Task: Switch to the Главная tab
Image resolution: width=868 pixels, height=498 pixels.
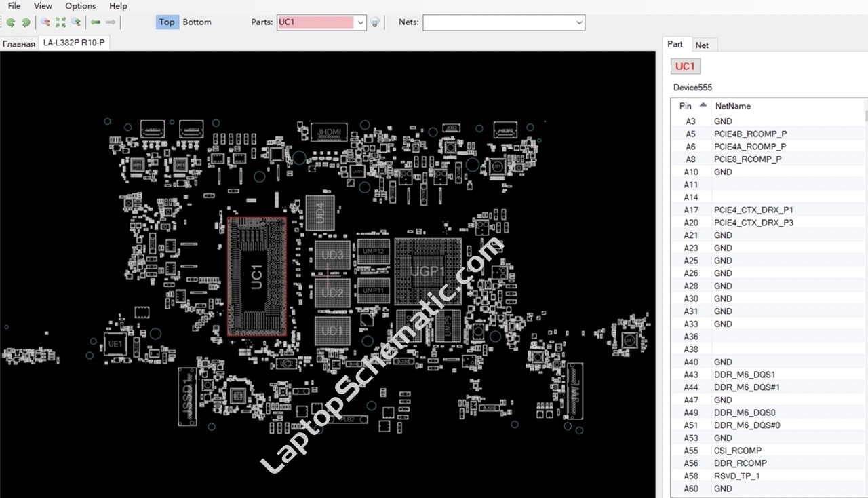Action: pos(19,44)
